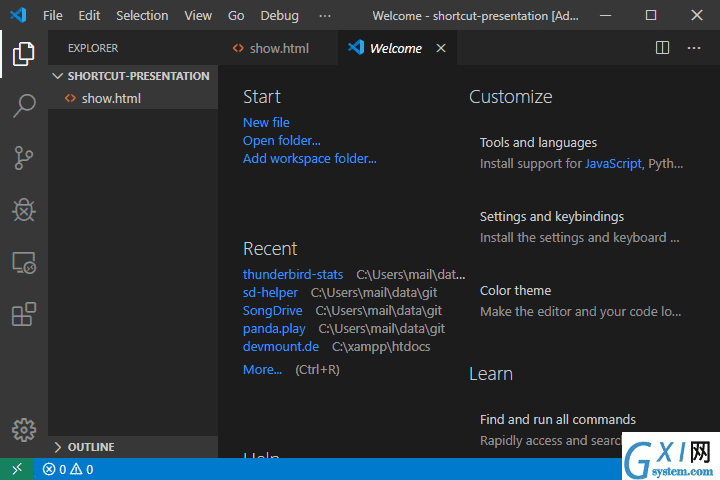This screenshot has height=480, width=720.
Task: Open the Search view icon
Action: [x=23, y=106]
